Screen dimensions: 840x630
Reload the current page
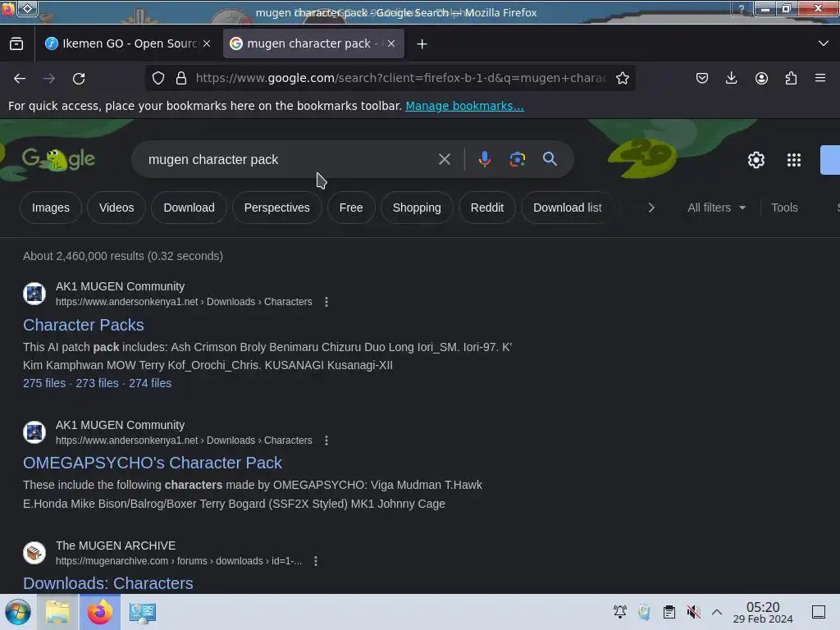click(79, 78)
